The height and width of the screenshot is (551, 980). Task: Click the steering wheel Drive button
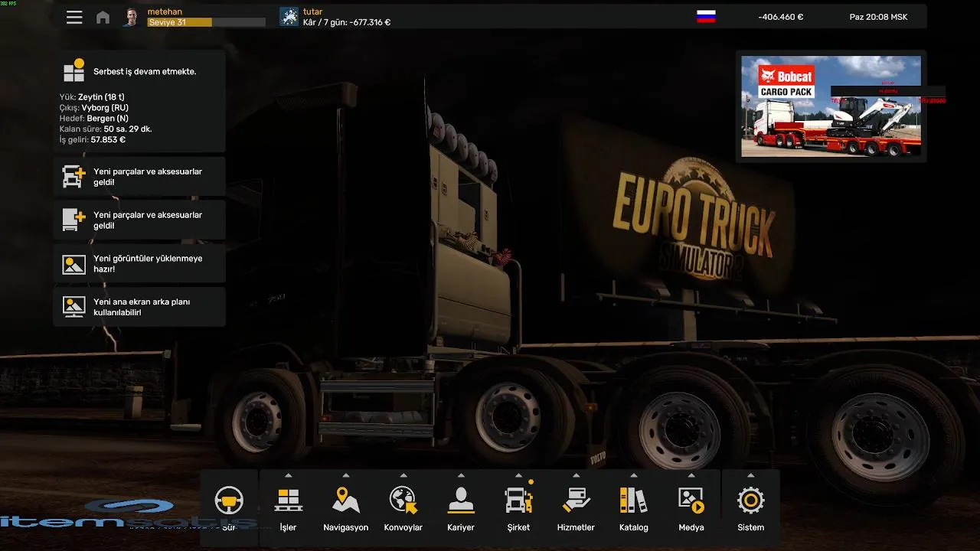point(229,508)
